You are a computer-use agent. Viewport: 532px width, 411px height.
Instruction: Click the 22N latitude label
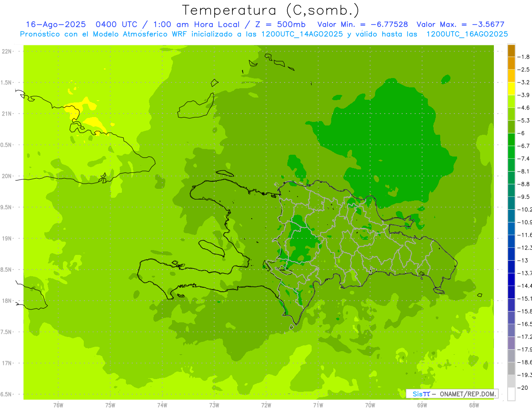pos(7,51)
